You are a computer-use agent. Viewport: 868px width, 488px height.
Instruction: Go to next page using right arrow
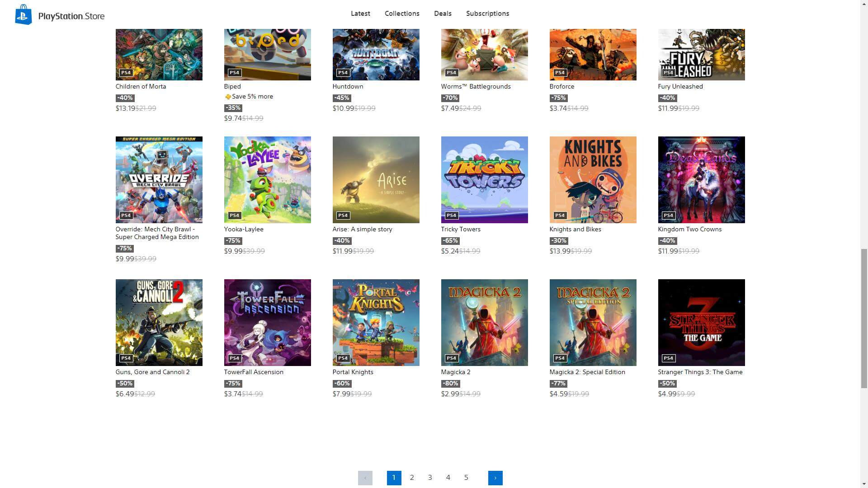[x=495, y=478]
